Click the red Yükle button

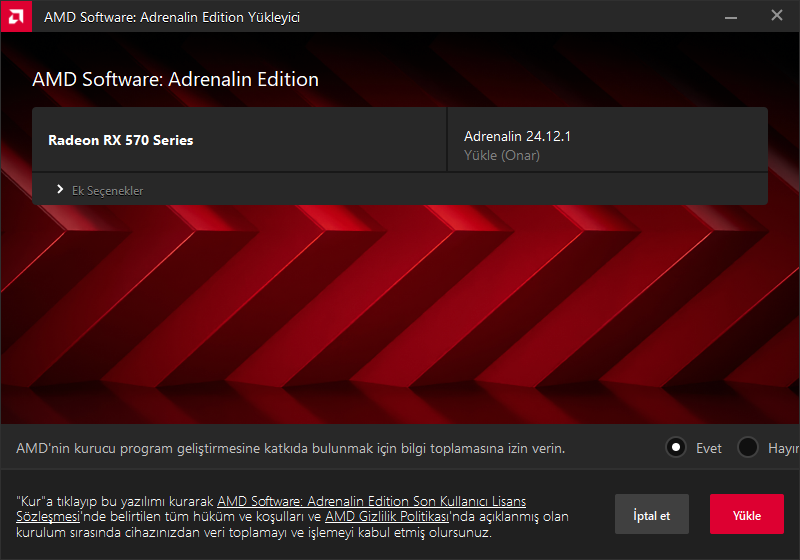(x=746, y=514)
